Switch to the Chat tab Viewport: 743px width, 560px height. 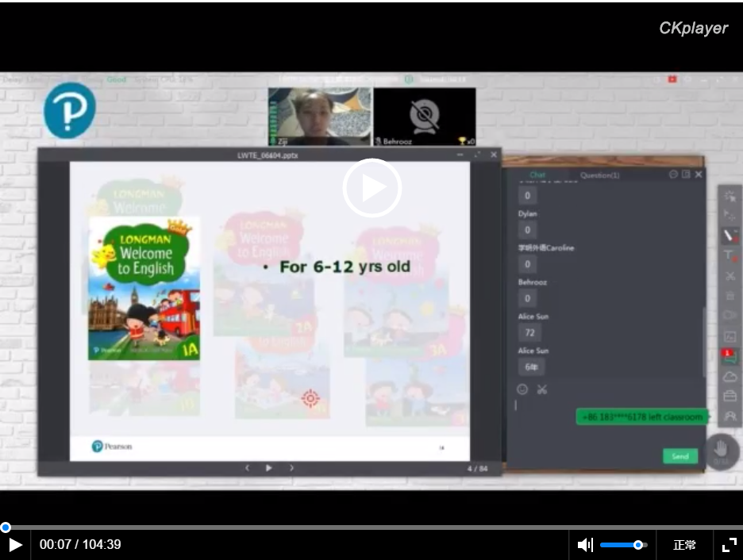coord(537,175)
